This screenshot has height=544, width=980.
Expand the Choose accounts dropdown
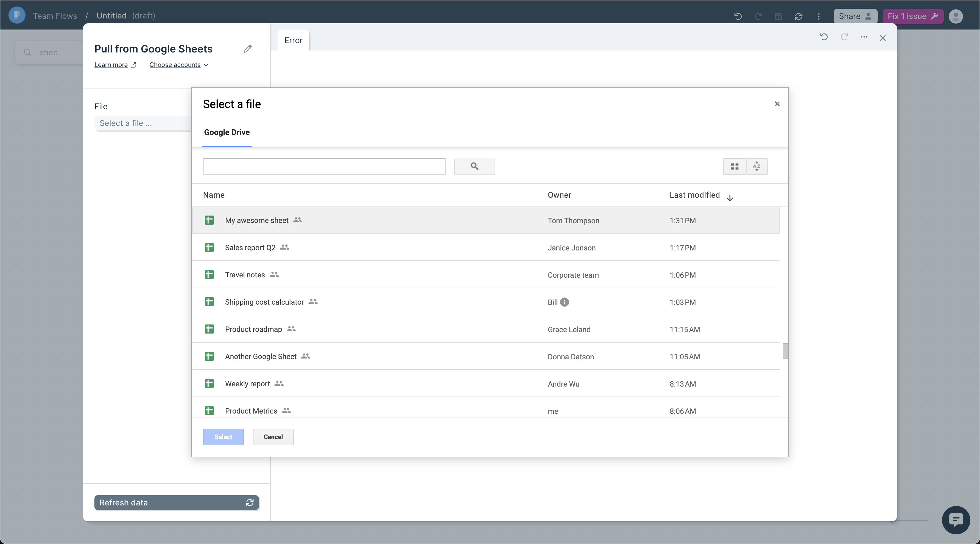coord(178,65)
